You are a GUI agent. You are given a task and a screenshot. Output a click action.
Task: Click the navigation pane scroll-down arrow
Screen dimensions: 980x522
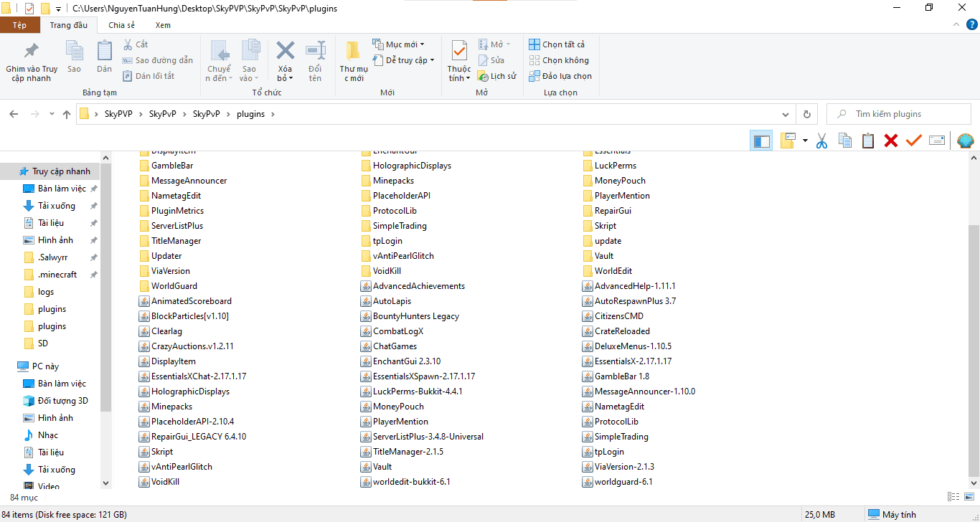[x=106, y=483]
